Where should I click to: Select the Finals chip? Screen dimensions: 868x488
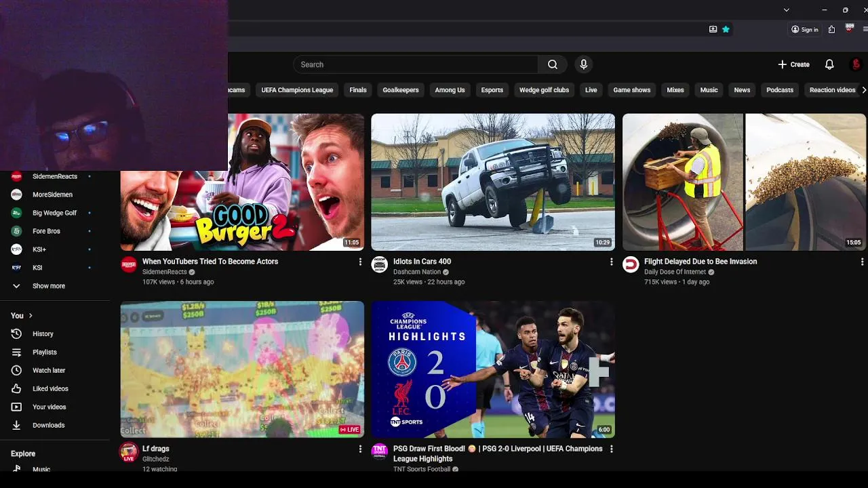pos(358,89)
